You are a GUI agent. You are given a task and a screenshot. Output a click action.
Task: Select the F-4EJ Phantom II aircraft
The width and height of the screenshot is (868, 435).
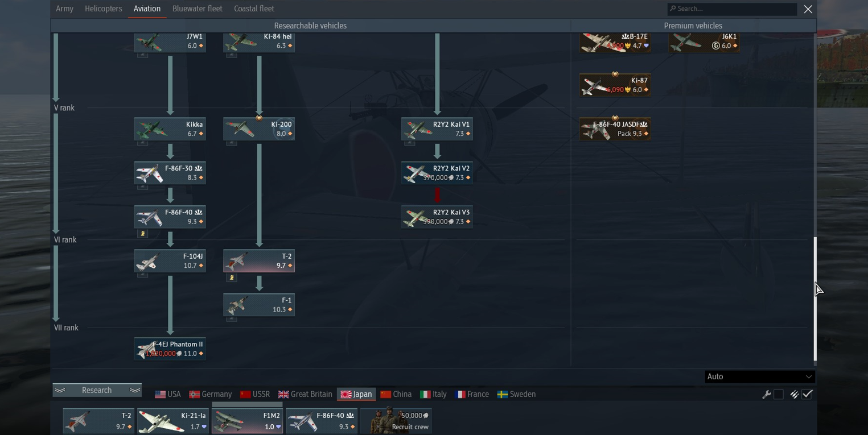click(x=170, y=349)
